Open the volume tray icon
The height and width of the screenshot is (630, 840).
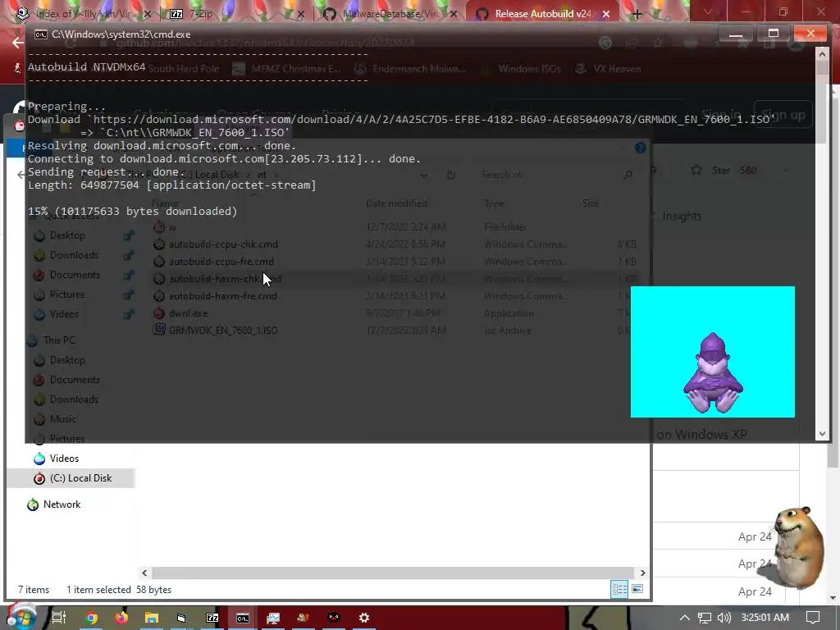724,618
